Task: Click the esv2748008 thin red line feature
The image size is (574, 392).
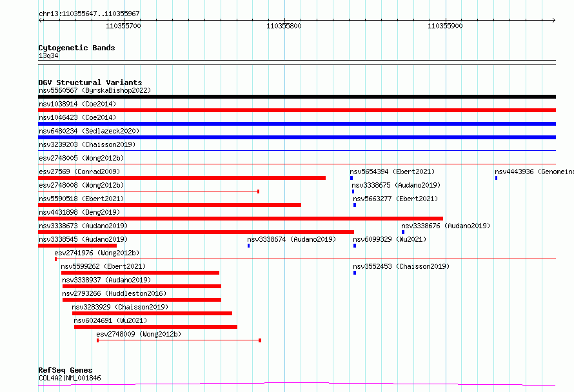Action: (x=148, y=191)
